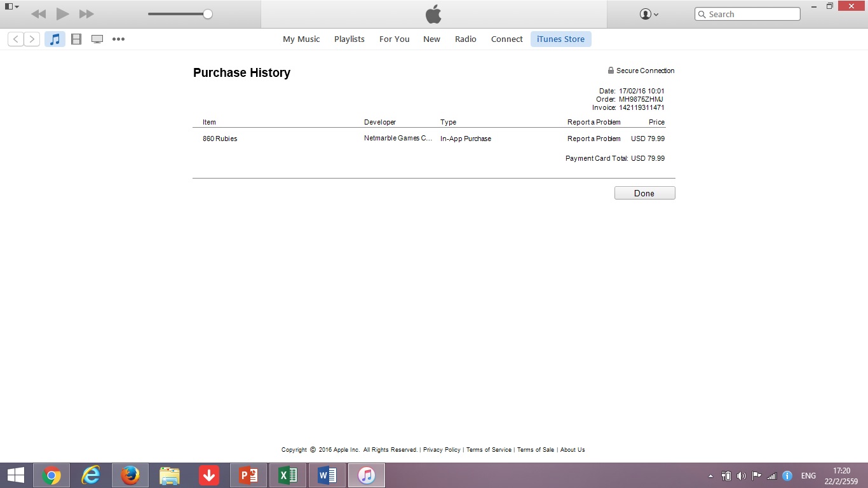This screenshot has width=868, height=488.
Task: Open the iTunes window menu dropdown
Action: tap(12, 6)
